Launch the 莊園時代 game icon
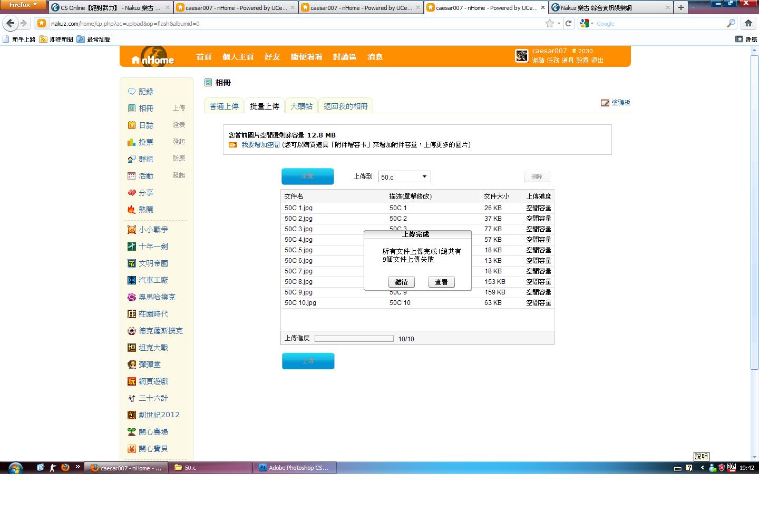 pos(132,314)
